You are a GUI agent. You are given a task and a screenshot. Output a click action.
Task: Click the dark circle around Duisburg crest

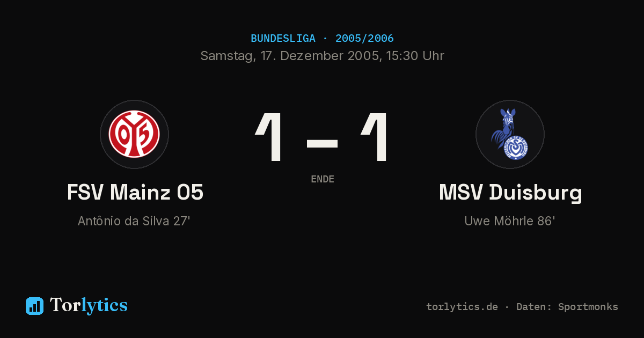point(510,134)
